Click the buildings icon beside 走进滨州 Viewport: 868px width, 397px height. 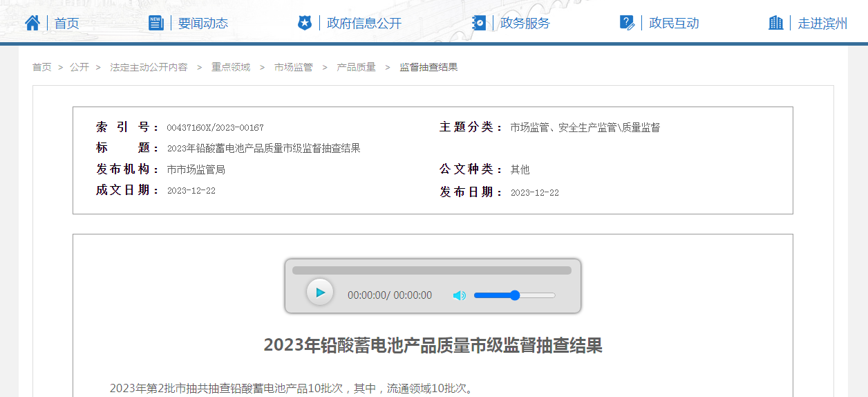[776, 23]
